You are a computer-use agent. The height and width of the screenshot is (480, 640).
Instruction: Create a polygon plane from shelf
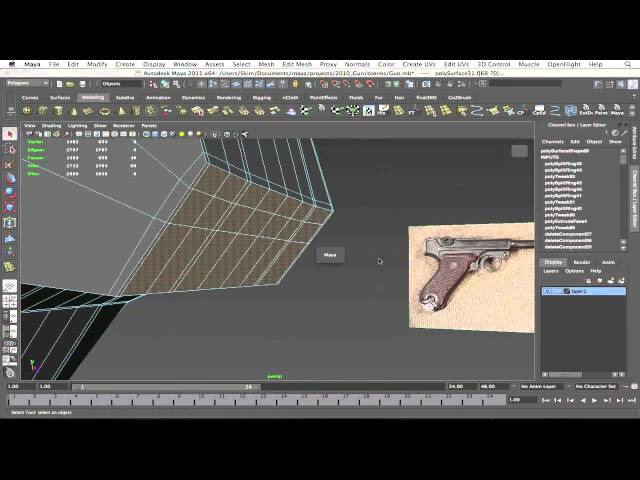click(x=89, y=111)
